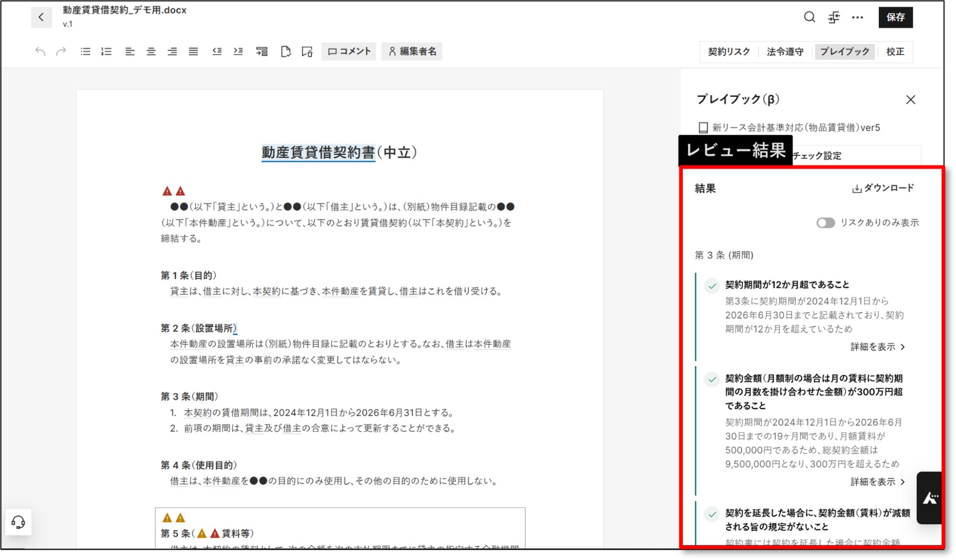Click the 保存 button
956x560 pixels.
click(x=895, y=18)
